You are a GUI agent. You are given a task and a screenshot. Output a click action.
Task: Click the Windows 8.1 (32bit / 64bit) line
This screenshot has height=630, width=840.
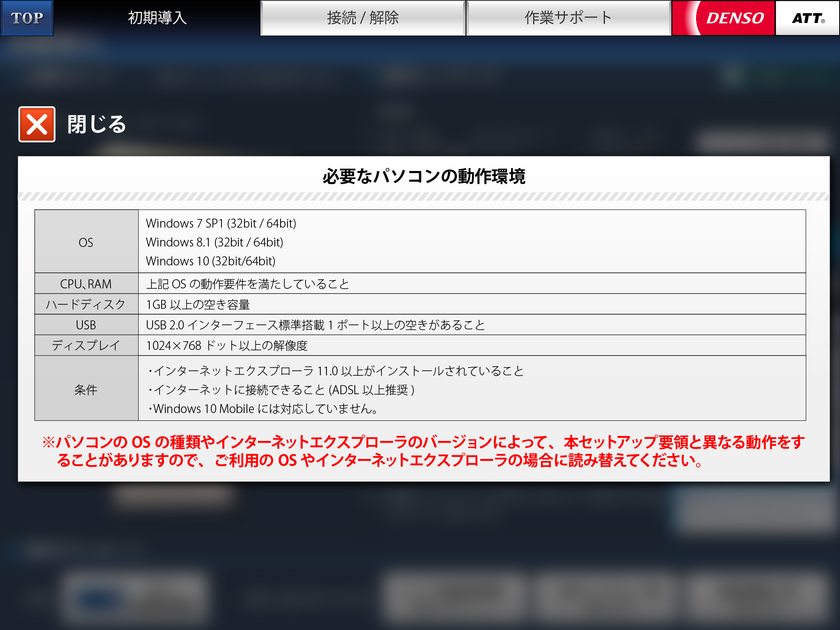pos(215,242)
